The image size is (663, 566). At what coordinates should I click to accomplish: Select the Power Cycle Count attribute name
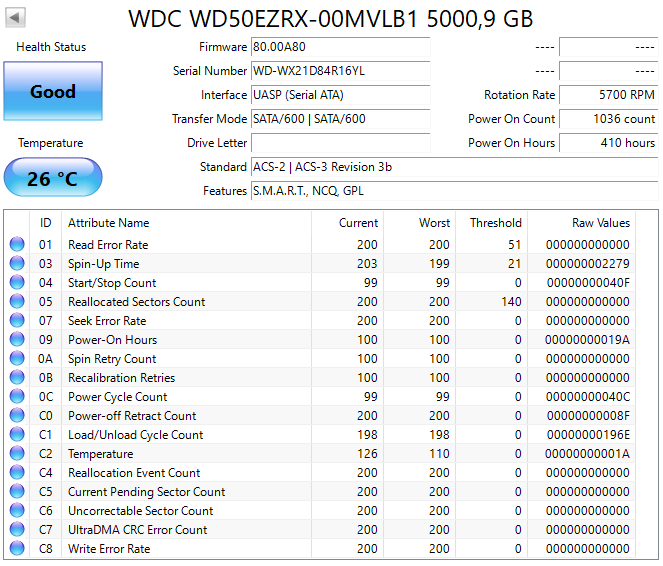tap(118, 397)
